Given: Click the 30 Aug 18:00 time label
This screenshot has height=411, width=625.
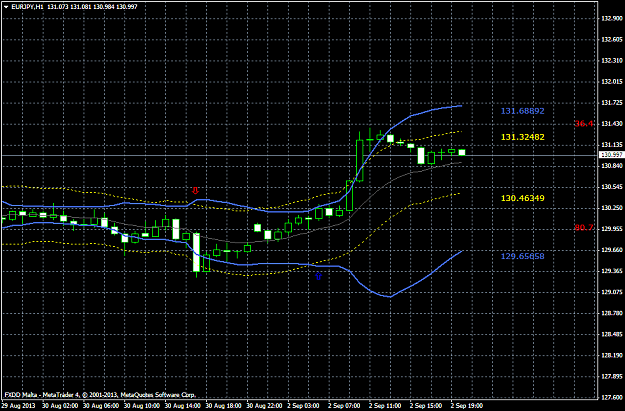Looking at the screenshot, I should tap(222, 406).
